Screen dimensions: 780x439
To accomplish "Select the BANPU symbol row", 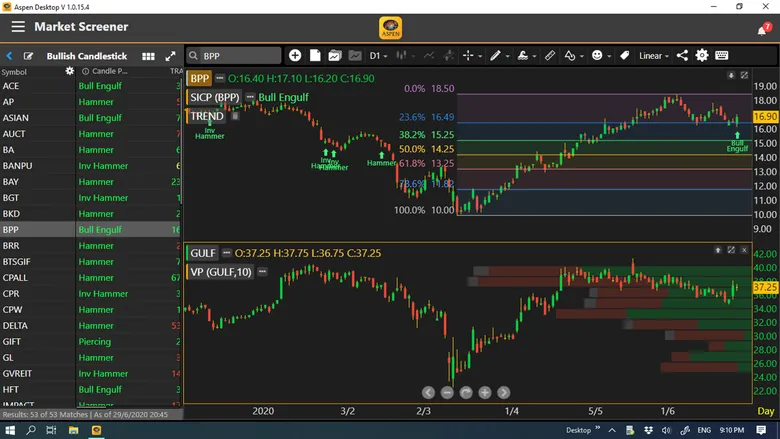I will pyautogui.click(x=91, y=166).
